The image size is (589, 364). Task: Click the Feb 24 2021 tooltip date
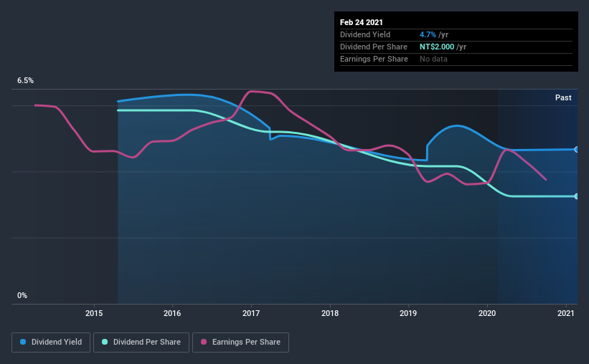pyautogui.click(x=362, y=22)
